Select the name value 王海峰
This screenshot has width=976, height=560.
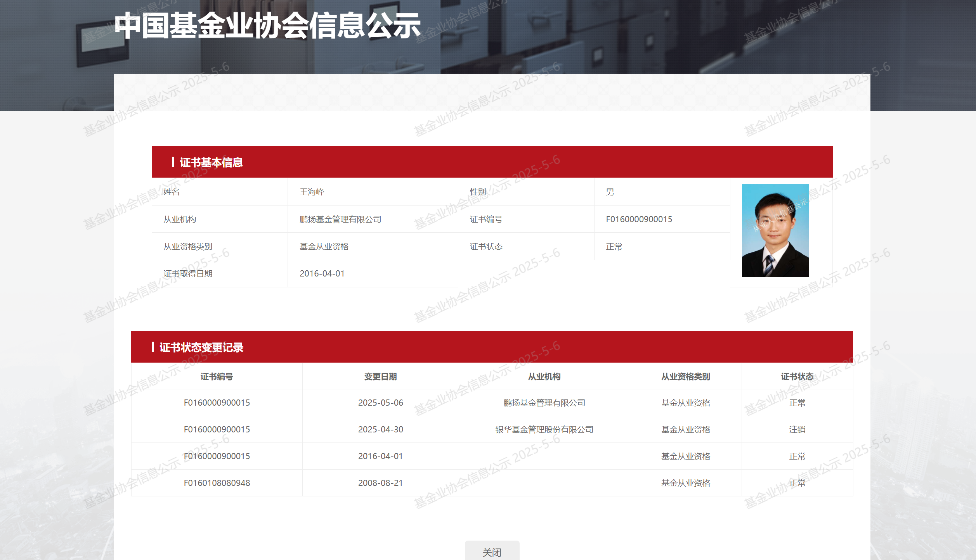pyautogui.click(x=312, y=192)
